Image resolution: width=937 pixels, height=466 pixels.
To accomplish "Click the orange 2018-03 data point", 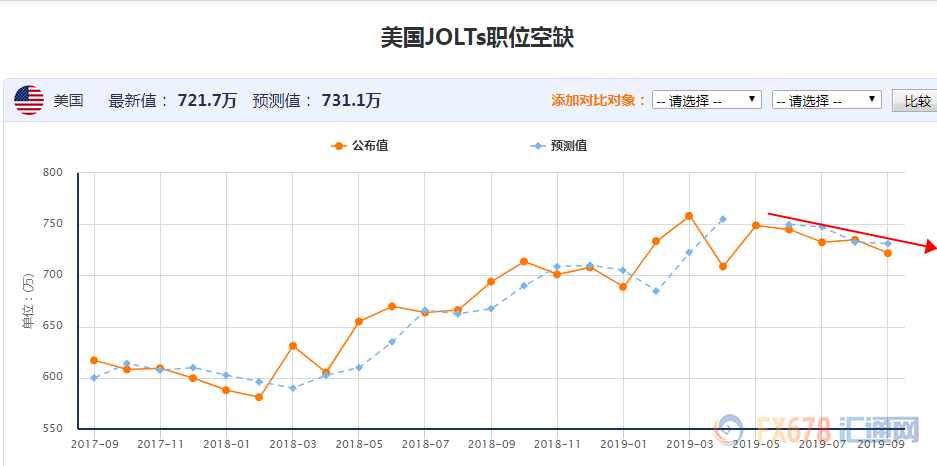I will coord(293,345).
